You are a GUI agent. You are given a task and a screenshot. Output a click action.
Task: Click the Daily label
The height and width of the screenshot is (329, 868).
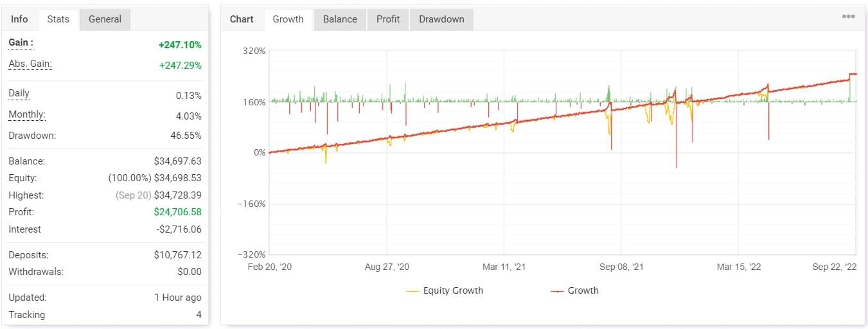[19, 93]
